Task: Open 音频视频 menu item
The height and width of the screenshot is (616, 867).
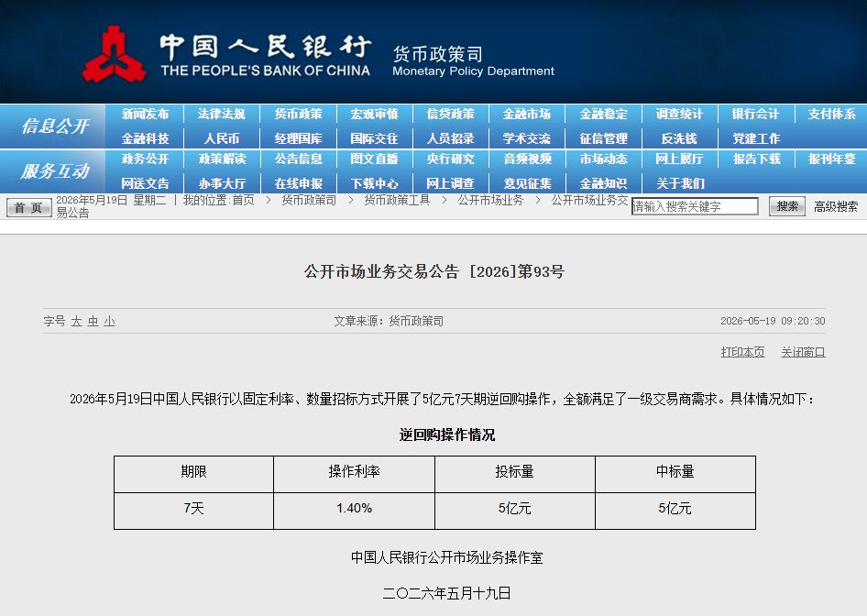Action: (527, 159)
